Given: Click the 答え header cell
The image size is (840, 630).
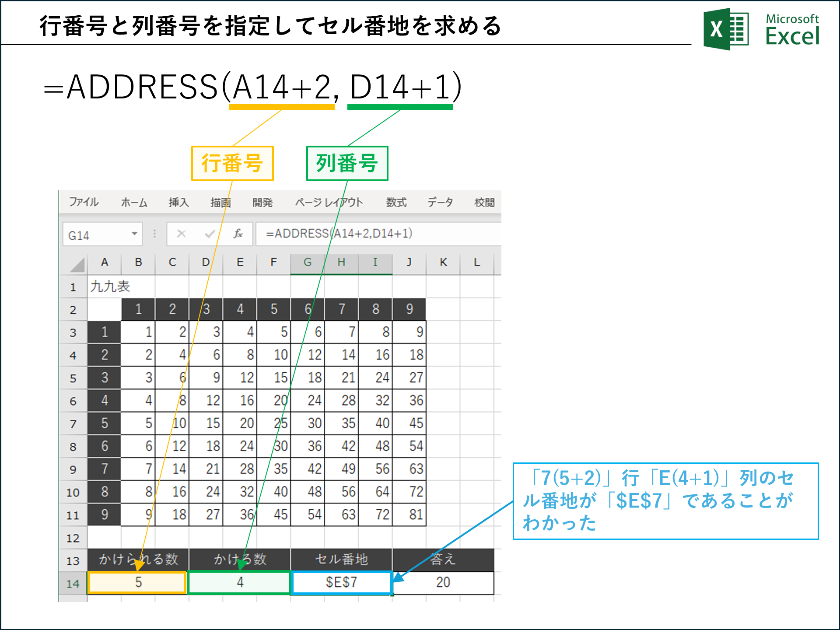Looking at the screenshot, I should tap(443, 560).
